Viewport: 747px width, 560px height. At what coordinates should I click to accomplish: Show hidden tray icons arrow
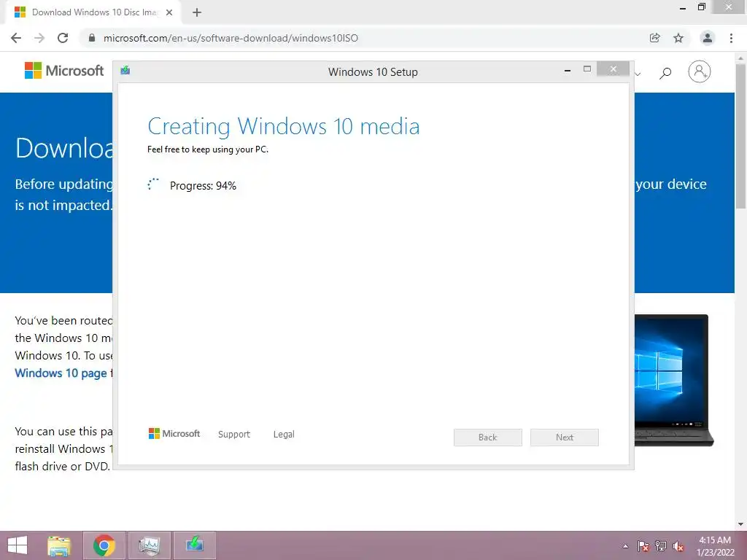[625, 546]
